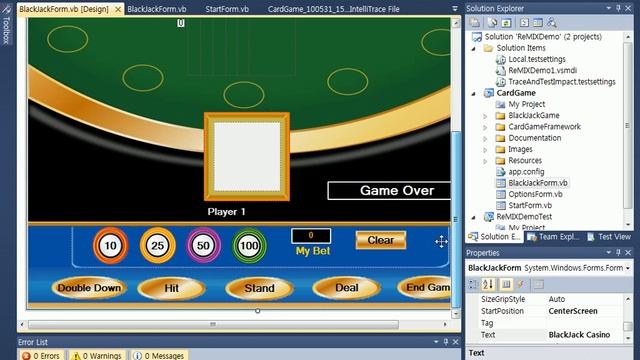Toggle Alphabetical sort in the Properties toolbar

[488, 284]
